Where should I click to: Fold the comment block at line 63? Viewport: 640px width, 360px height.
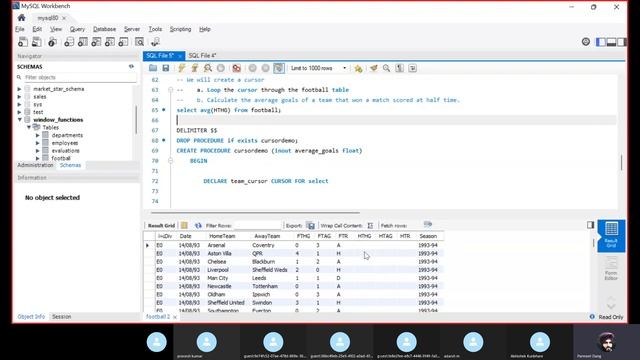coord(171,90)
